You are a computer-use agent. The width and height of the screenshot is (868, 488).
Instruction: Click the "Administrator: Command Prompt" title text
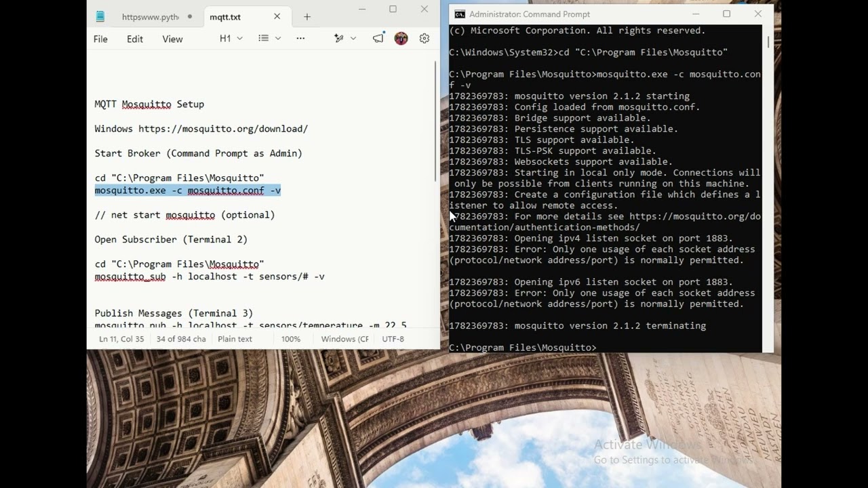[x=530, y=14]
